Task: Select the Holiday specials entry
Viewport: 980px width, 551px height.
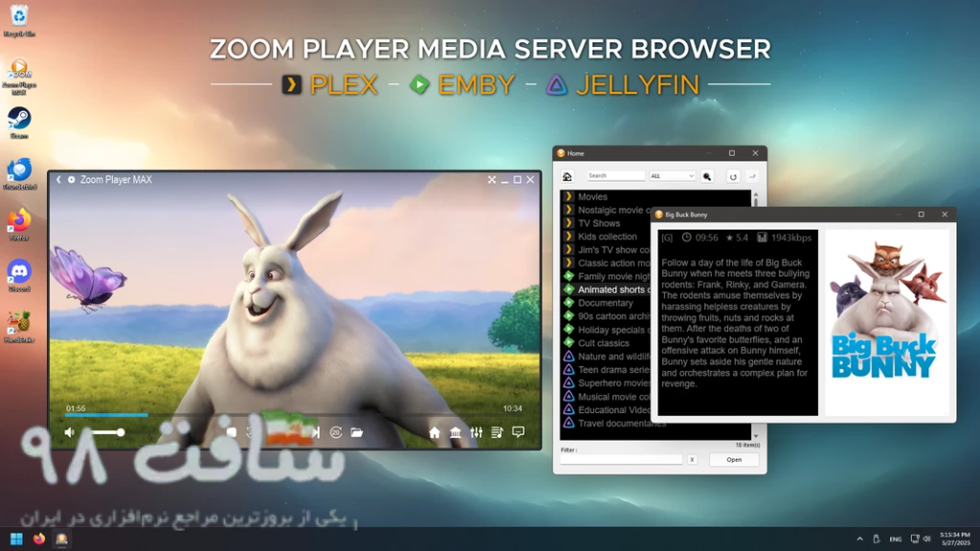Action: pyautogui.click(x=606, y=330)
